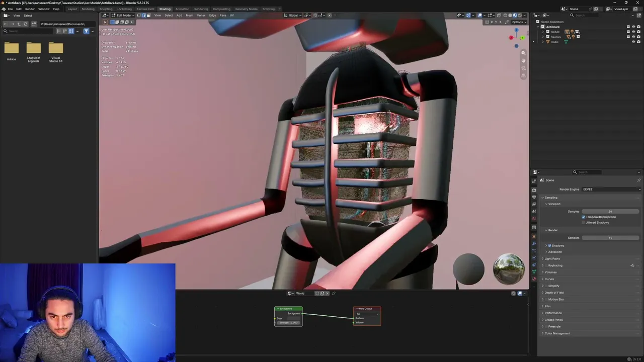Adjust the Render Samples slider
Screen dimensions: 644x362
pos(611,238)
